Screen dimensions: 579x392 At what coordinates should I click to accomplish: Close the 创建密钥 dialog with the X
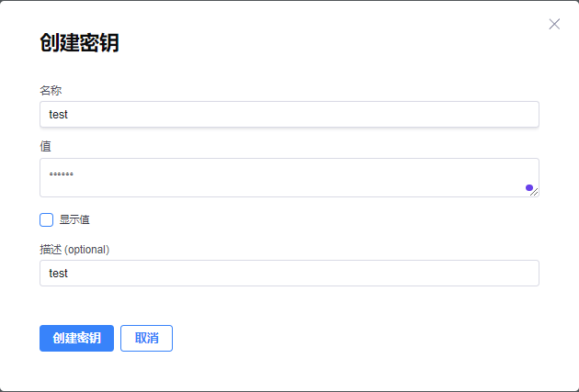(x=554, y=24)
